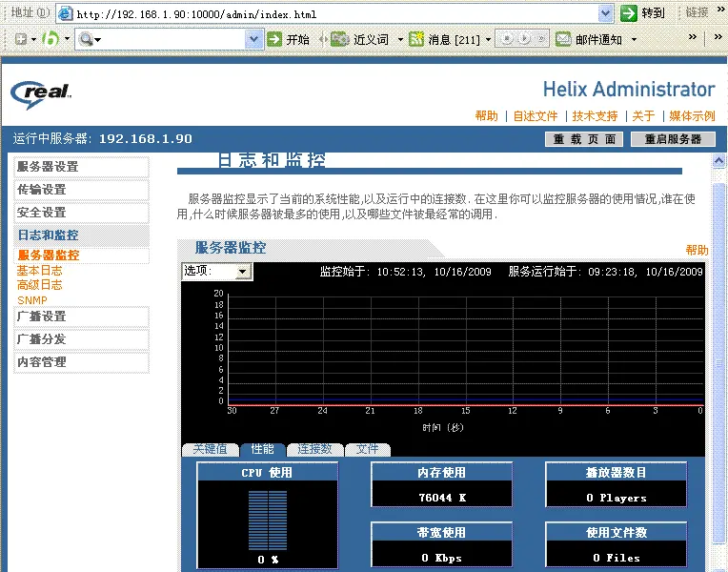Open the 自述文件 readme link

coord(535,115)
